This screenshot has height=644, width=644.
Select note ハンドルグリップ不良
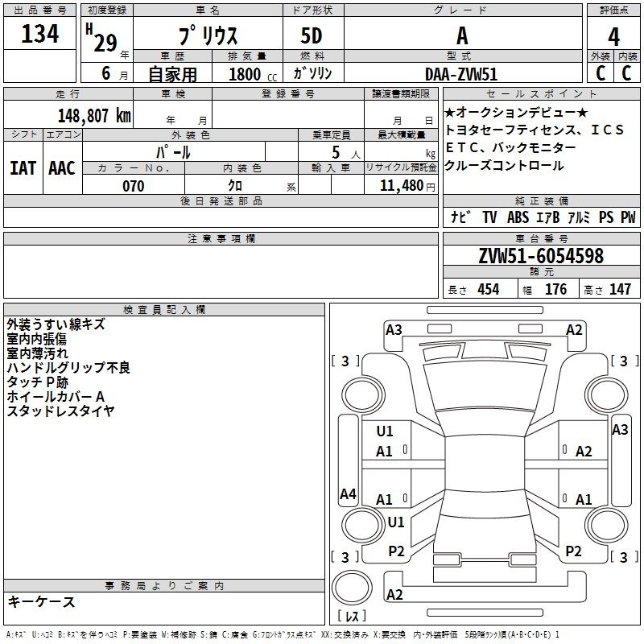[68, 368]
